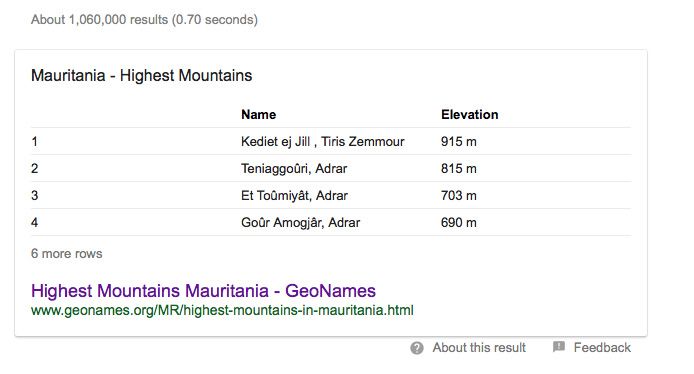Select the Elevation column header
Viewport: 694px width, 374px height.
(470, 115)
